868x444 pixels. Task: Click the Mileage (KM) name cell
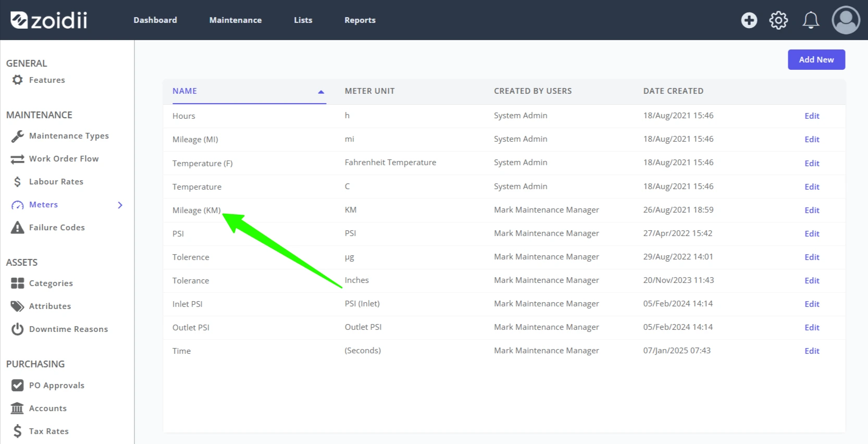(196, 211)
